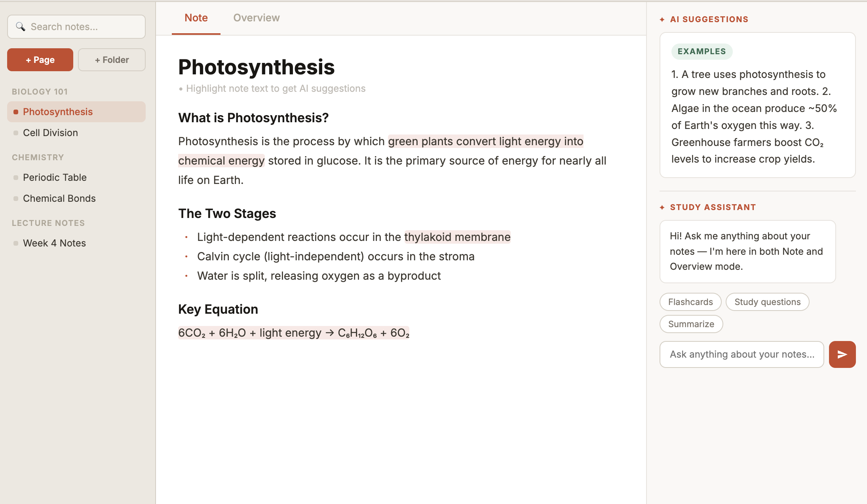Create a new page with + Page
Screen dimensions: 867x504
click(x=40, y=60)
